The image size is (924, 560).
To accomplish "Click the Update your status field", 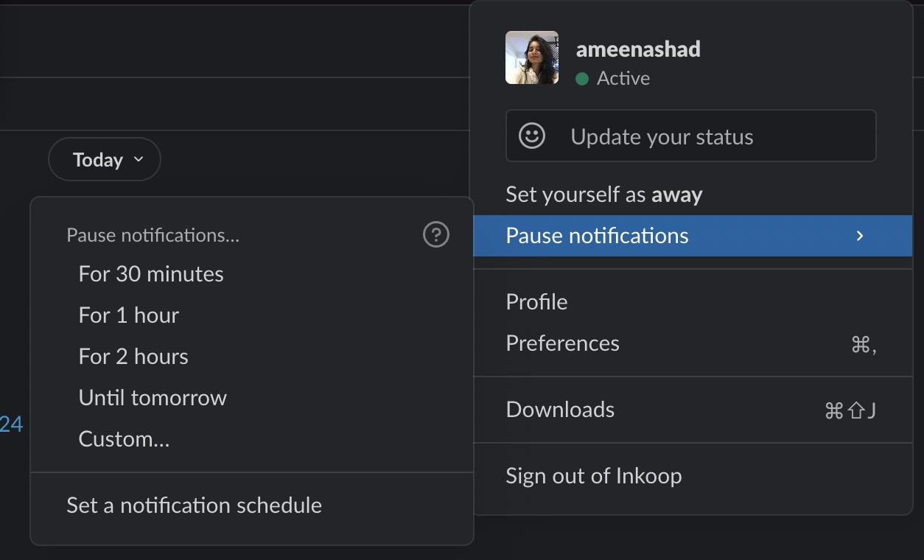I will 691,136.
